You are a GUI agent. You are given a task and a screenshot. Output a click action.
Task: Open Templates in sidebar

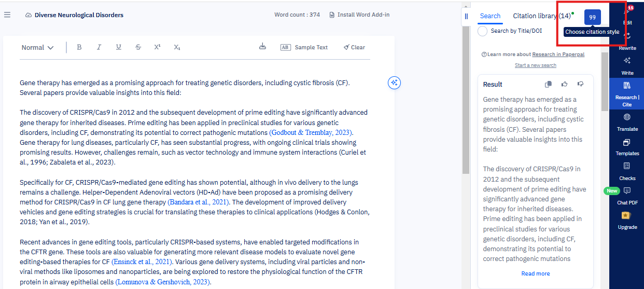click(627, 147)
